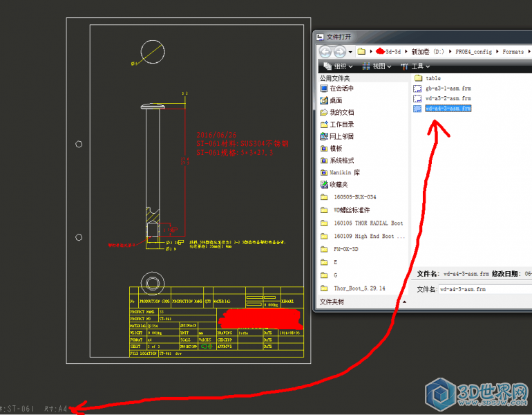This screenshot has width=532, height=415.
Task: Open the 收藏夹 (Favorites) shortcut
Action: (334, 185)
